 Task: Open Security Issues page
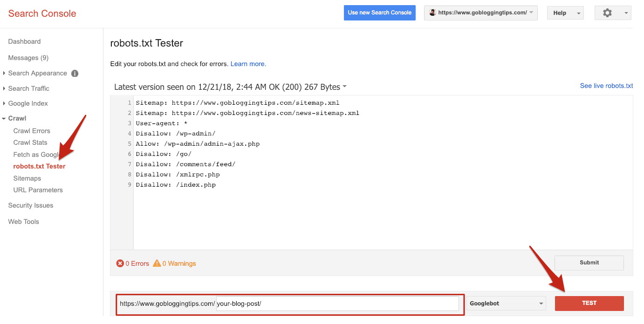click(x=31, y=205)
